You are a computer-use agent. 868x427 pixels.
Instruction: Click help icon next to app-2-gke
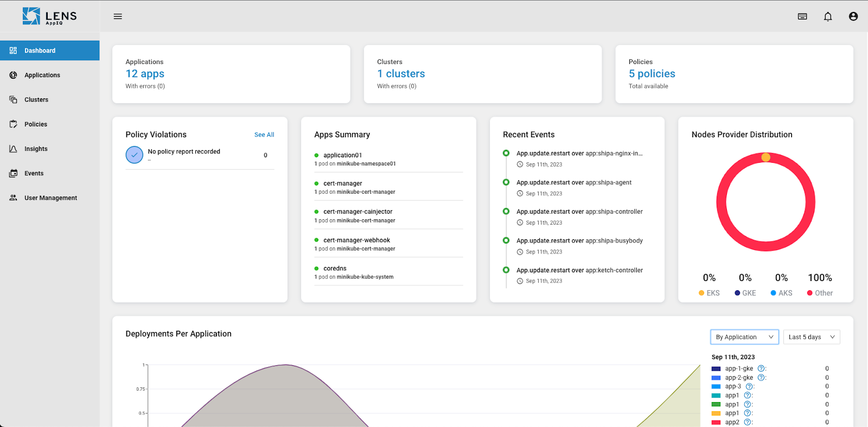coord(761,378)
